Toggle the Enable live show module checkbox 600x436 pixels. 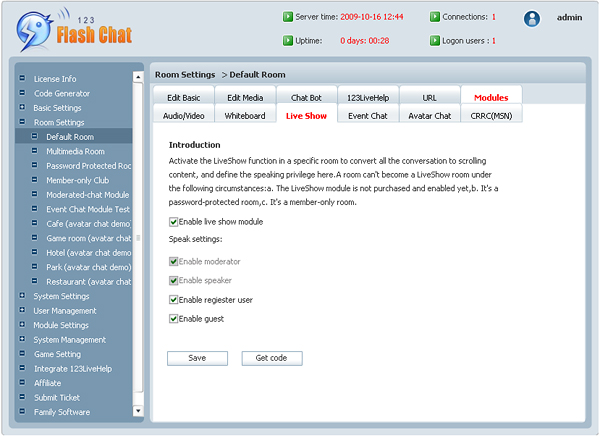[x=173, y=222]
